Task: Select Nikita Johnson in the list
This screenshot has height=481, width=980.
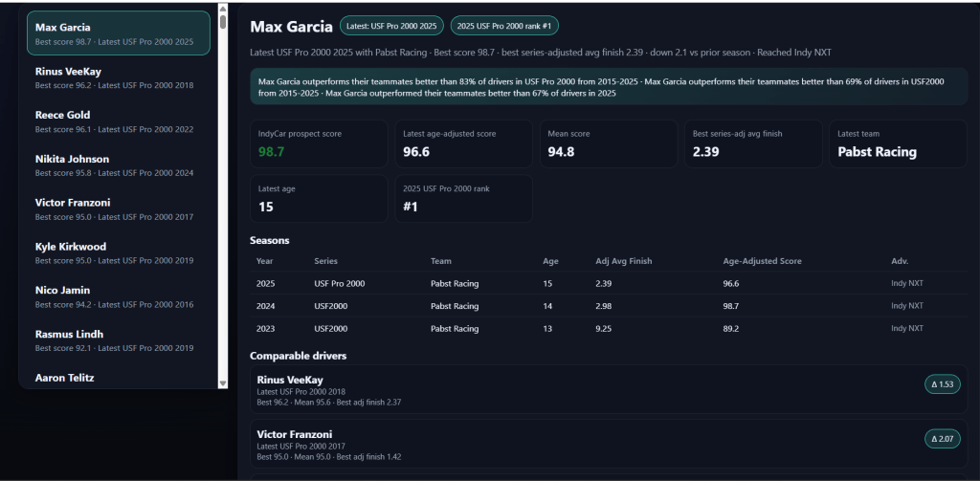Action: [x=118, y=165]
